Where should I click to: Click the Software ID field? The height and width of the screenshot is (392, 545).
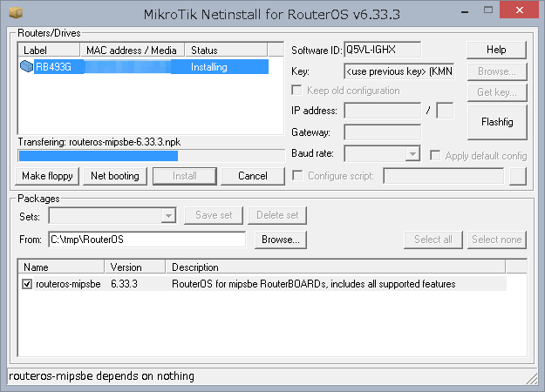click(382, 50)
